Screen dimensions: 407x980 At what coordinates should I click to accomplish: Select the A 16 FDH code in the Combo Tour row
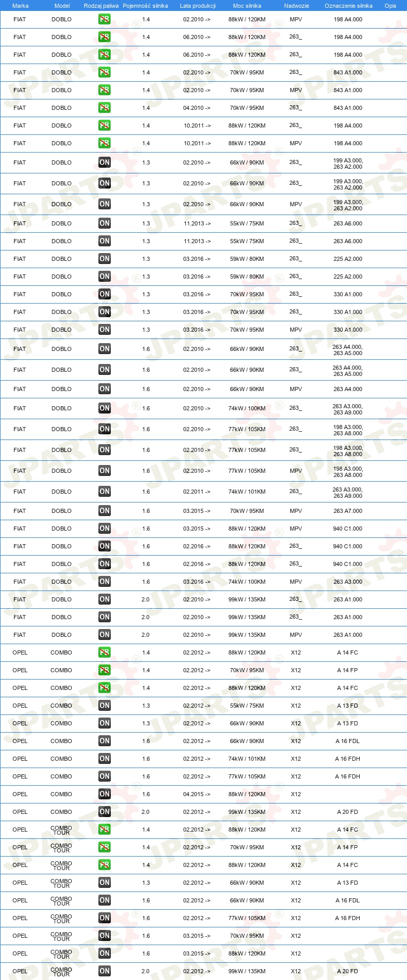click(348, 918)
